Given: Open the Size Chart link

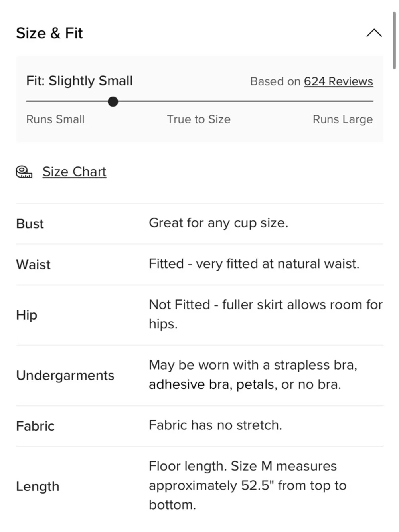Looking at the screenshot, I should tap(74, 172).
